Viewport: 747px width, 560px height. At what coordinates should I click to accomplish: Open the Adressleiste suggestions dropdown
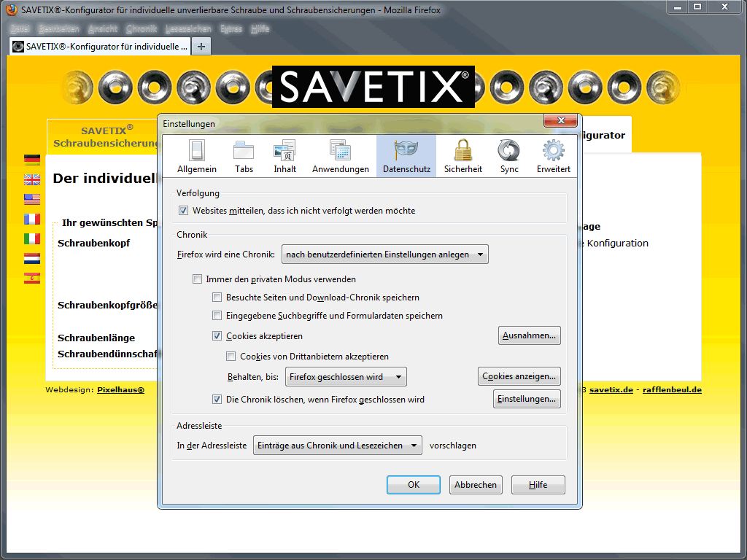pos(337,446)
